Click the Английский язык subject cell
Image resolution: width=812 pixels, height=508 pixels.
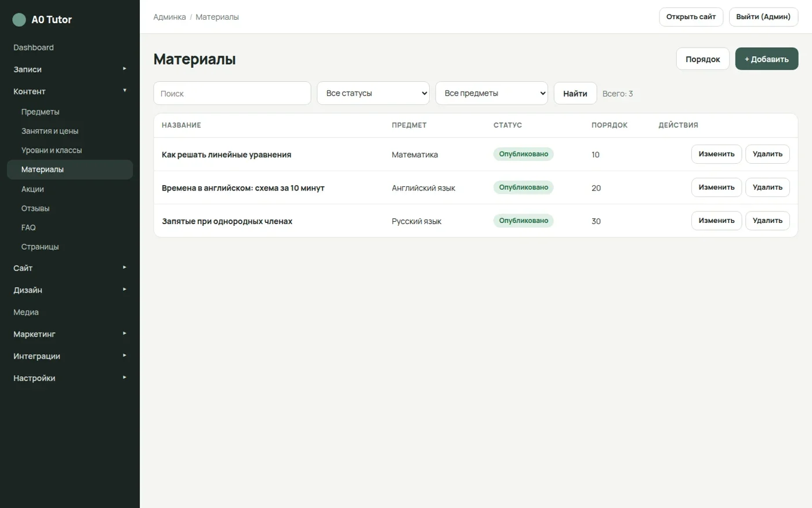tap(423, 188)
